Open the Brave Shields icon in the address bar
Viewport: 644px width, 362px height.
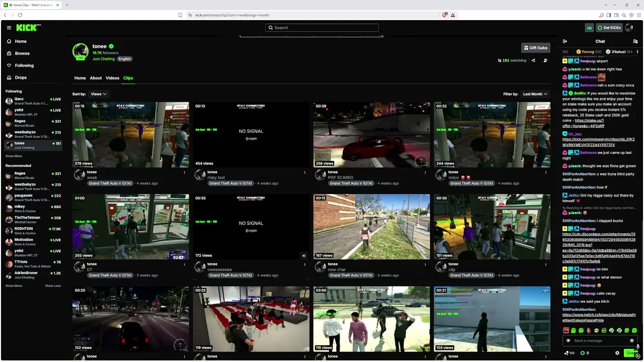coord(445,15)
